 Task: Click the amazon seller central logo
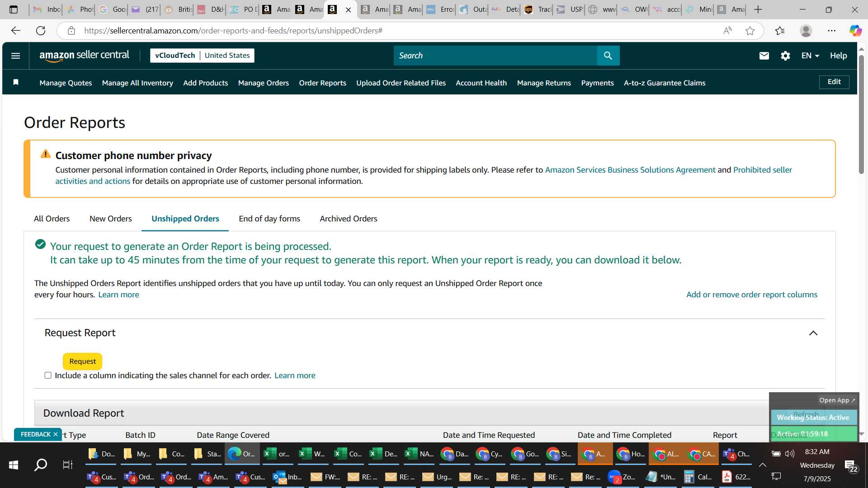pos(85,56)
